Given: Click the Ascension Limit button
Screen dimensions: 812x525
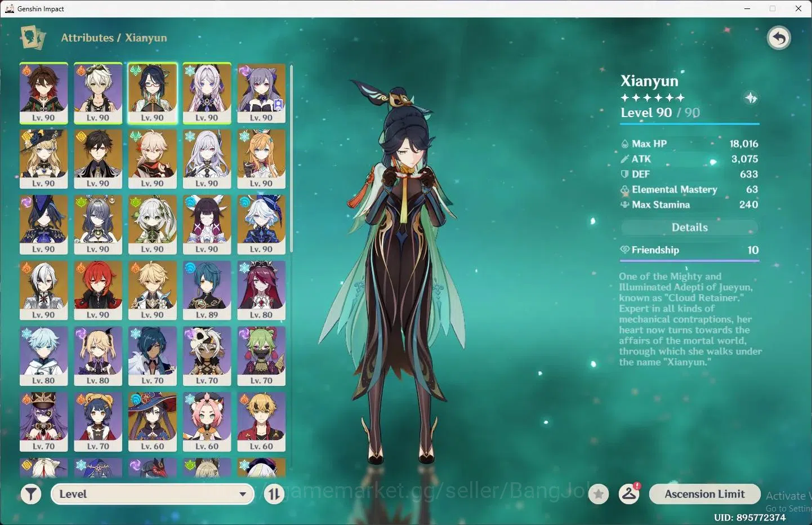Looking at the screenshot, I should (705, 494).
